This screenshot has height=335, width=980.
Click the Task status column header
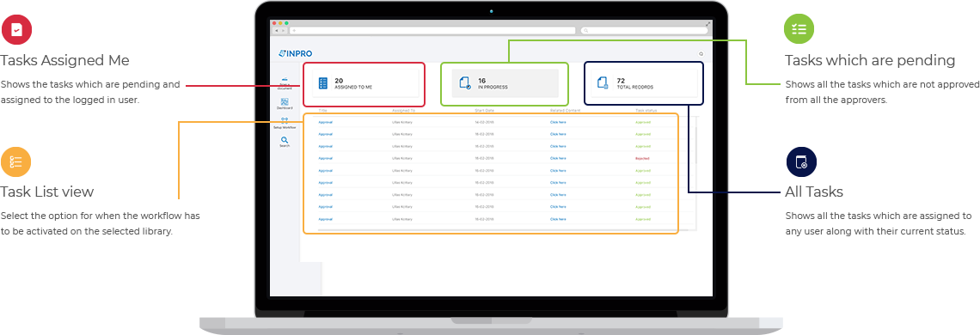646,111
